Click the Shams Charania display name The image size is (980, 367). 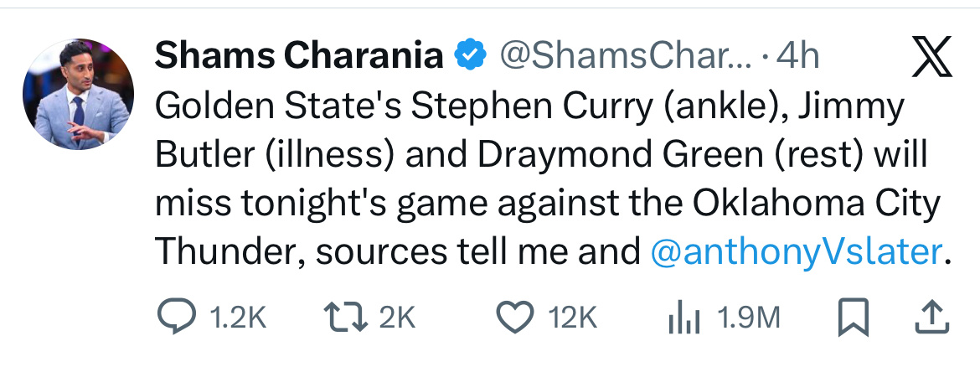[x=299, y=56]
